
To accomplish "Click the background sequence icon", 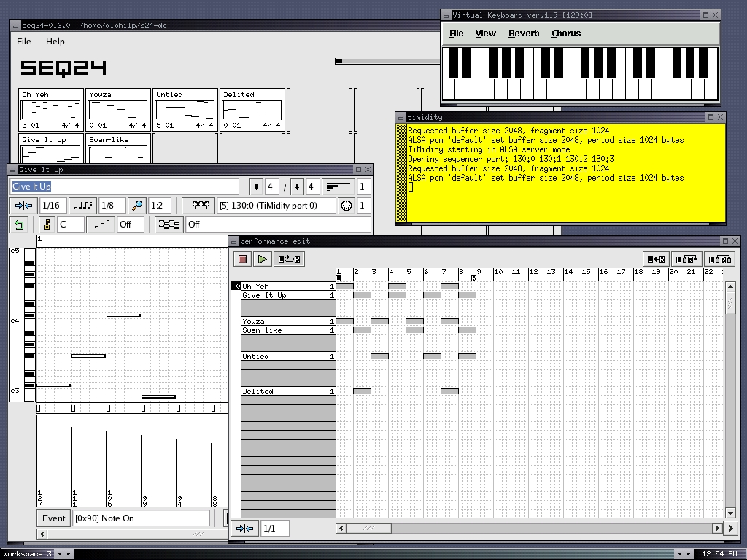I will point(169,225).
